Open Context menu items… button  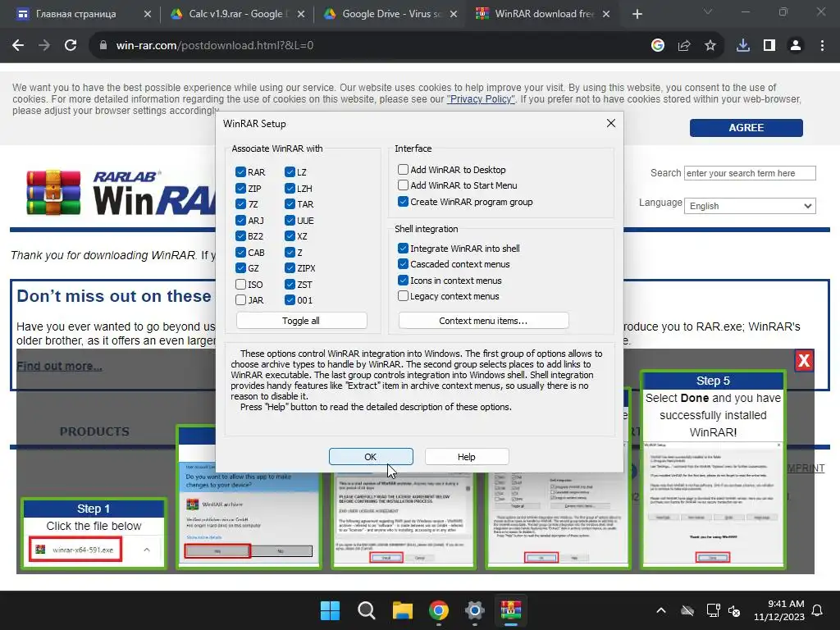click(x=483, y=321)
